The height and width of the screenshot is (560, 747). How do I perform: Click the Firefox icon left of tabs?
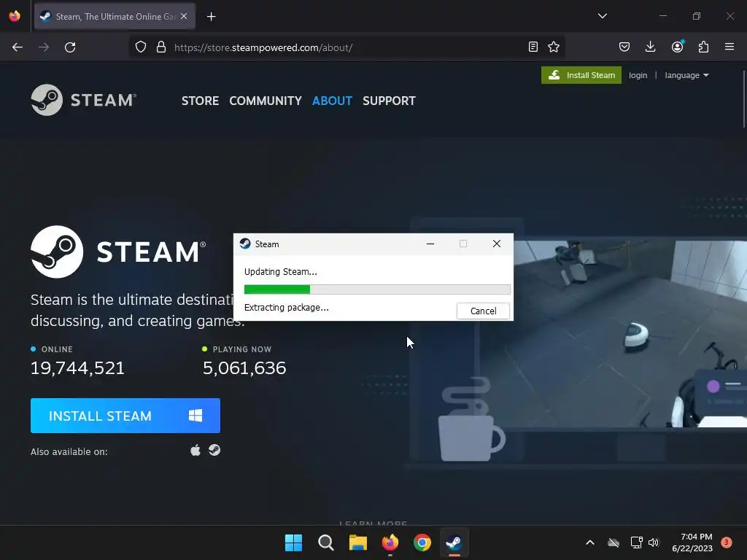pyautogui.click(x=15, y=16)
